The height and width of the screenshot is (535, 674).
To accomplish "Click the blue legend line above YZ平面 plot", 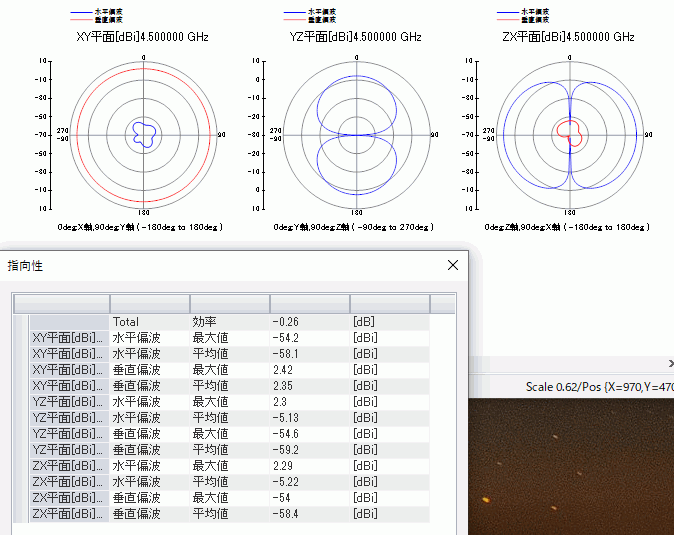I will pos(294,11).
